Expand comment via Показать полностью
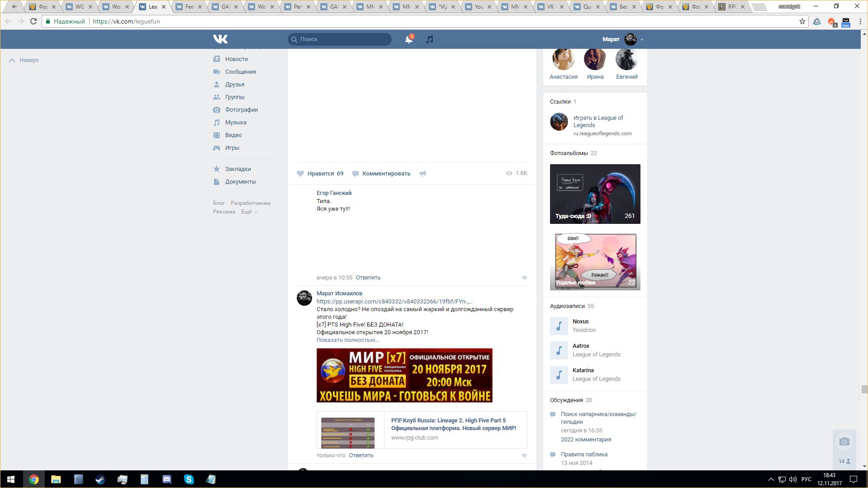 coord(347,340)
